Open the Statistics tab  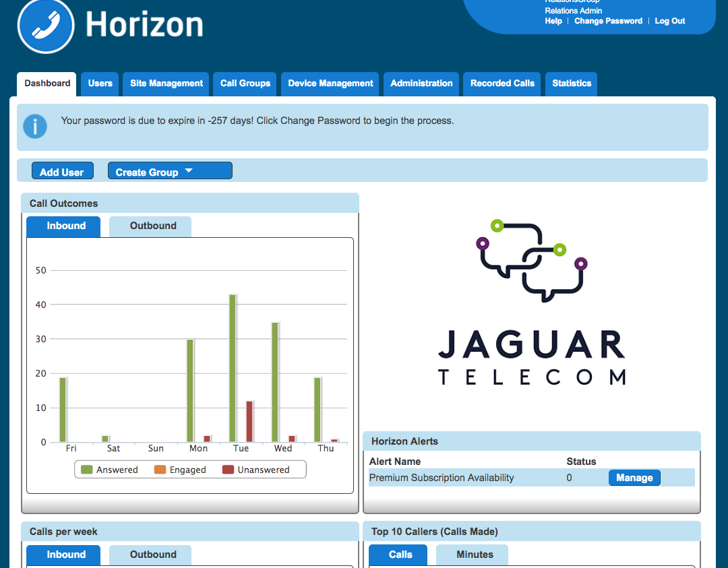(571, 84)
